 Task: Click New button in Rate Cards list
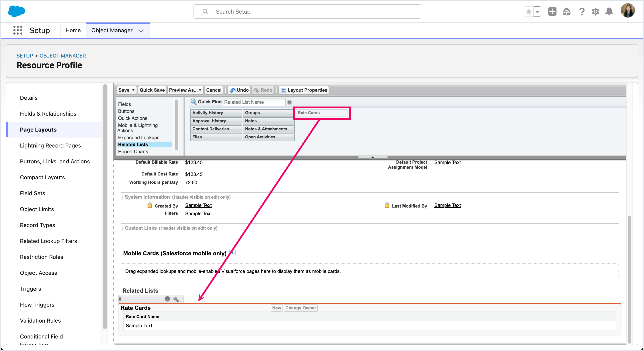coord(277,308)
